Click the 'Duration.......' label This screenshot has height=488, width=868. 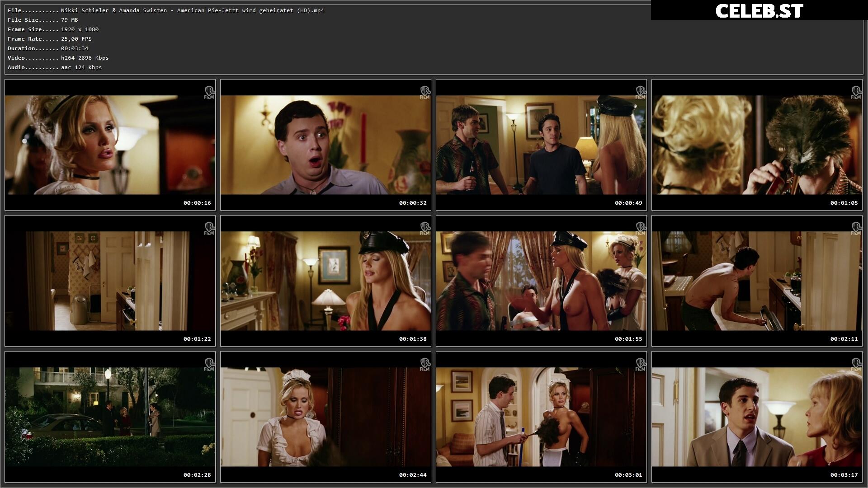(x=33, y=48)
